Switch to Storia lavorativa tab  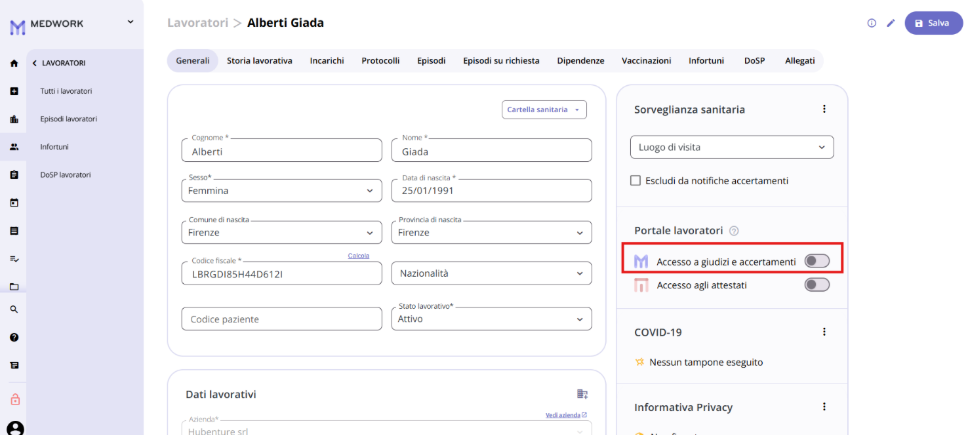point(259,61)
